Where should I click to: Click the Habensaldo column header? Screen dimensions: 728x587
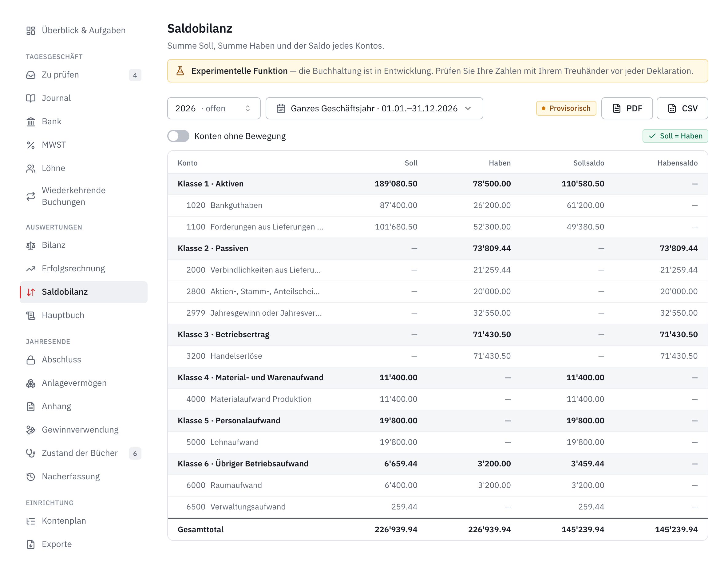[x=677, y=163]
